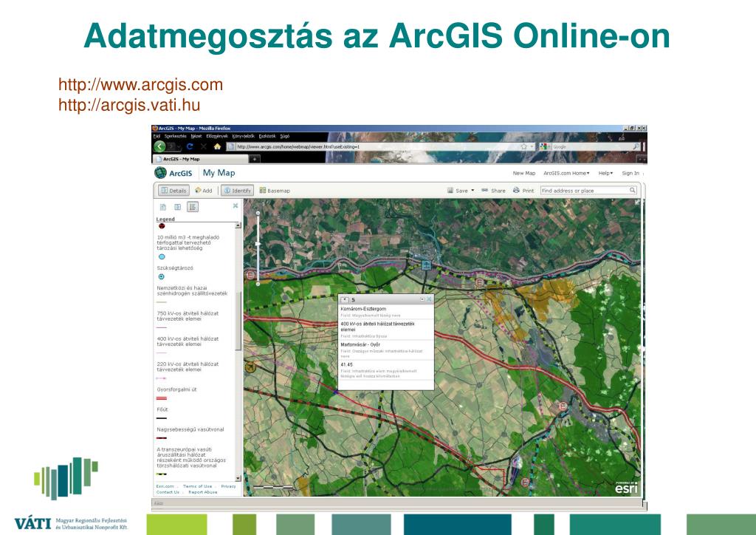The height and width of the screenshot is (535, 756).
Task: Maximize the identify popup window
Action: point(422,299)
